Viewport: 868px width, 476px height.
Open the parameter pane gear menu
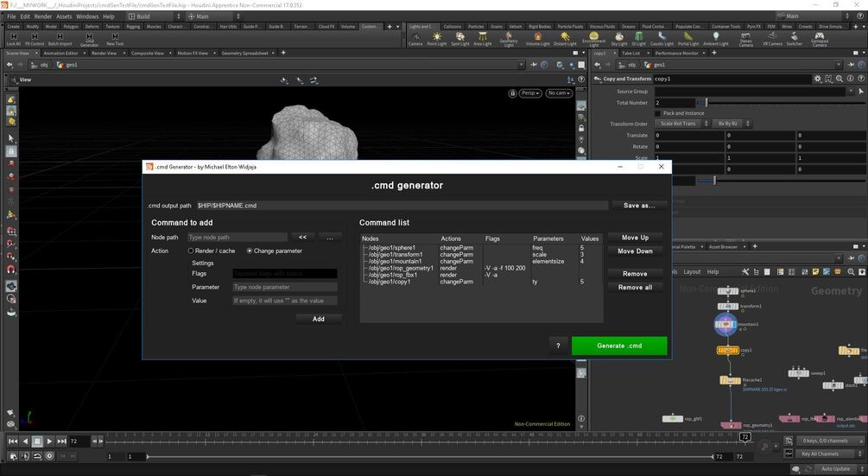817,79
